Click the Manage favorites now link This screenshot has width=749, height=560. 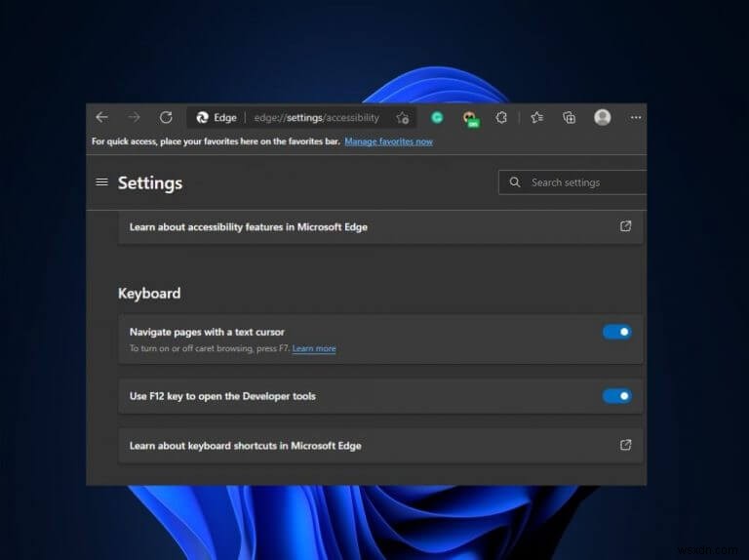(388, 141)
